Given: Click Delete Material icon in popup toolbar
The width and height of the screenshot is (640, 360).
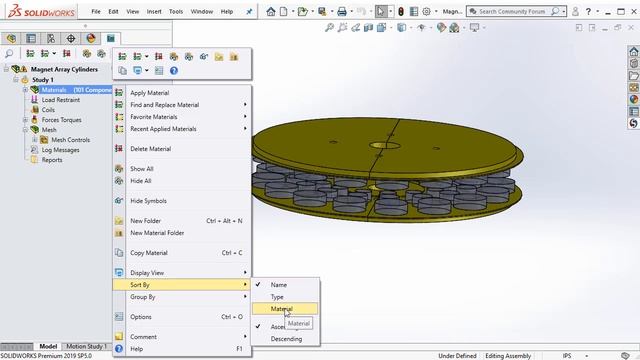Looking at the screenshot, I should coord(159,57).
